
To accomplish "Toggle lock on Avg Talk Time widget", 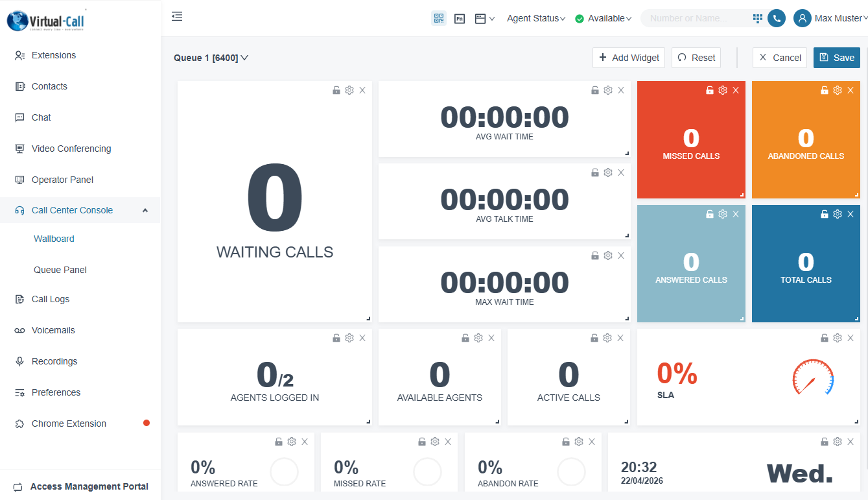I will pos(595,173).
